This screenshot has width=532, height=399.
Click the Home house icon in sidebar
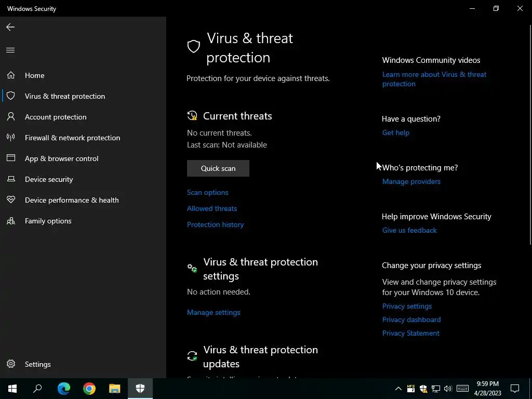[x=11, y=75]
